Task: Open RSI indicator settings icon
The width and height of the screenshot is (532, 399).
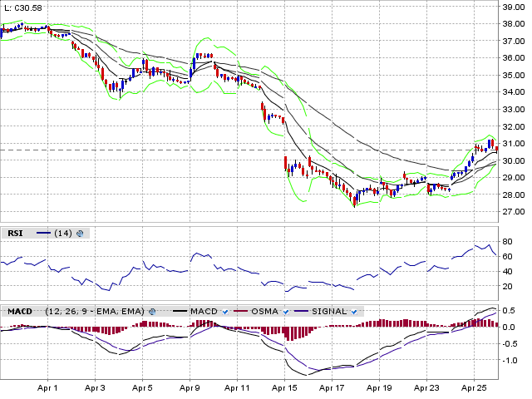Action: pyautogui.click(x=80, y=234)
